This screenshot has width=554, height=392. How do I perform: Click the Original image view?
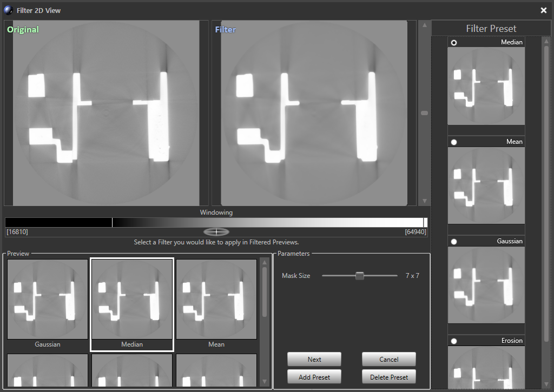tap(106, 113)
